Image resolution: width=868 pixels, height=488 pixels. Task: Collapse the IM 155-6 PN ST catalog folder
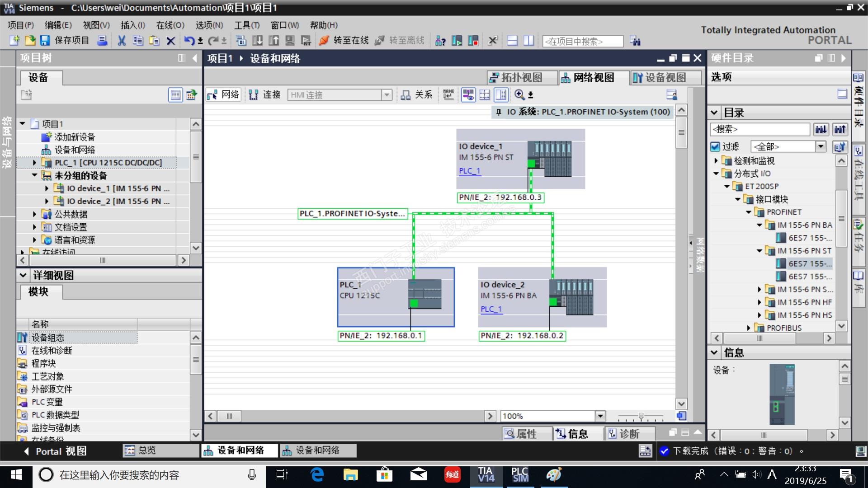[759, 251]
